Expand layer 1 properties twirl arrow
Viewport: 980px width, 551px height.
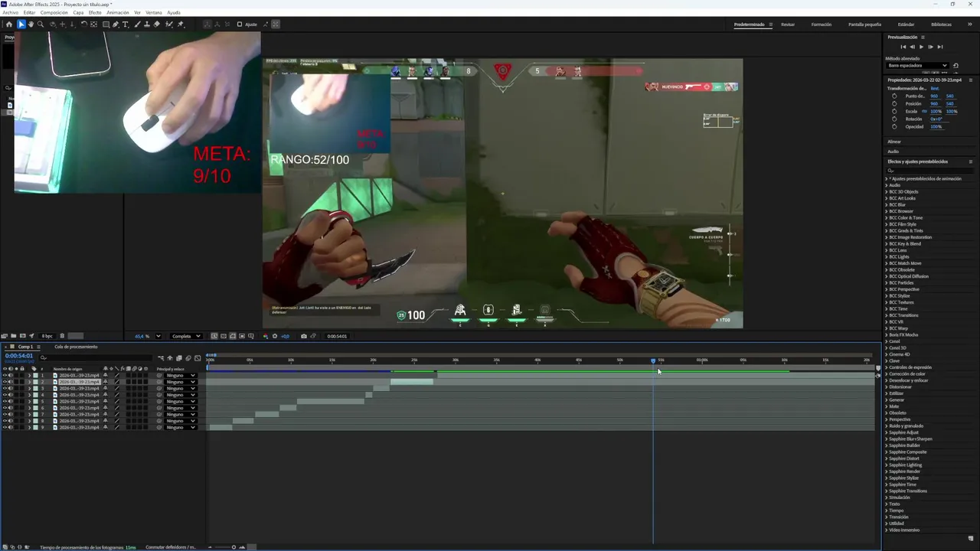[x=29, y=376]
